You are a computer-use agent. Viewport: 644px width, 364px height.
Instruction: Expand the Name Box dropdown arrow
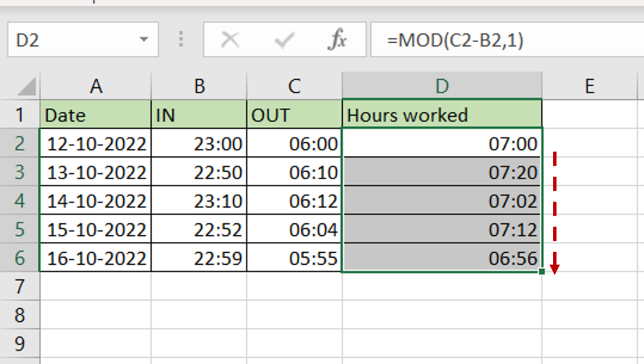(x=143, y=41)
